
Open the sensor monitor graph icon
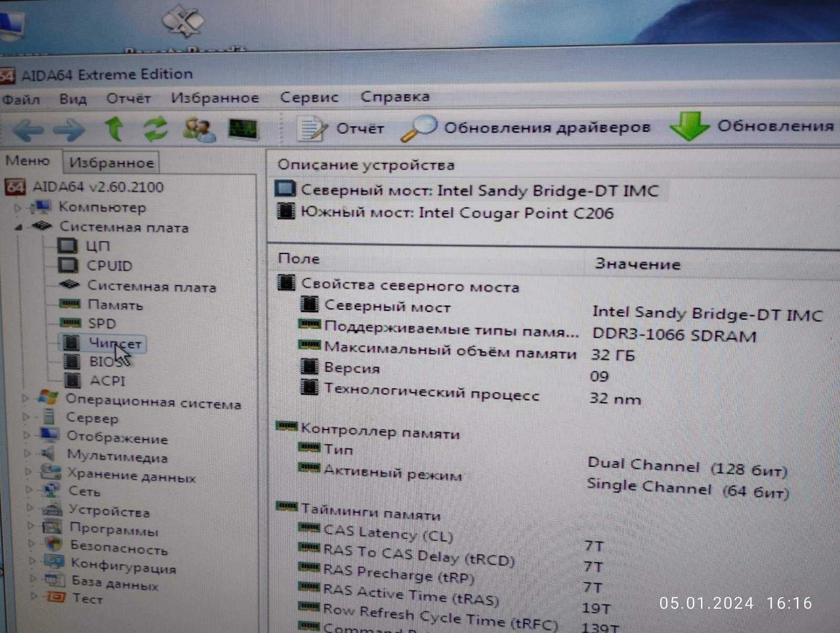coord(243,129)
